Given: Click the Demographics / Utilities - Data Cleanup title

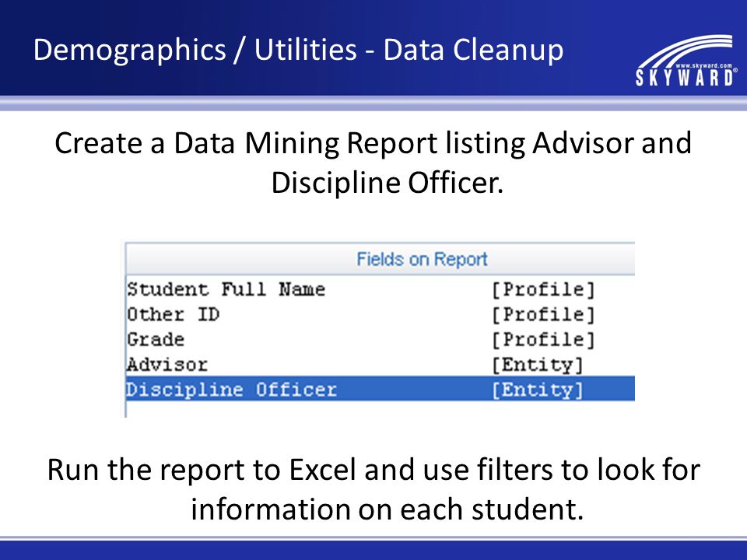Looking at the screenshot, I should pos(298,50).
